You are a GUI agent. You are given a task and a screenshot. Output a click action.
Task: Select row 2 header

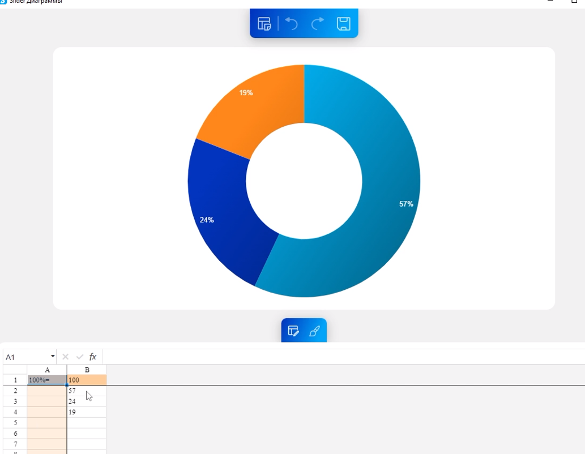pos(15,390)
